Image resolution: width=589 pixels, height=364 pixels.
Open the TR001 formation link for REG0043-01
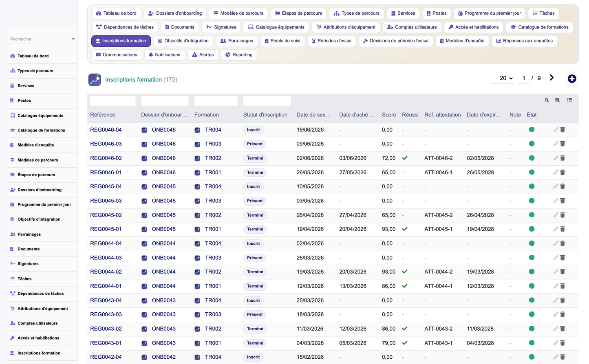tap(213, 343)
